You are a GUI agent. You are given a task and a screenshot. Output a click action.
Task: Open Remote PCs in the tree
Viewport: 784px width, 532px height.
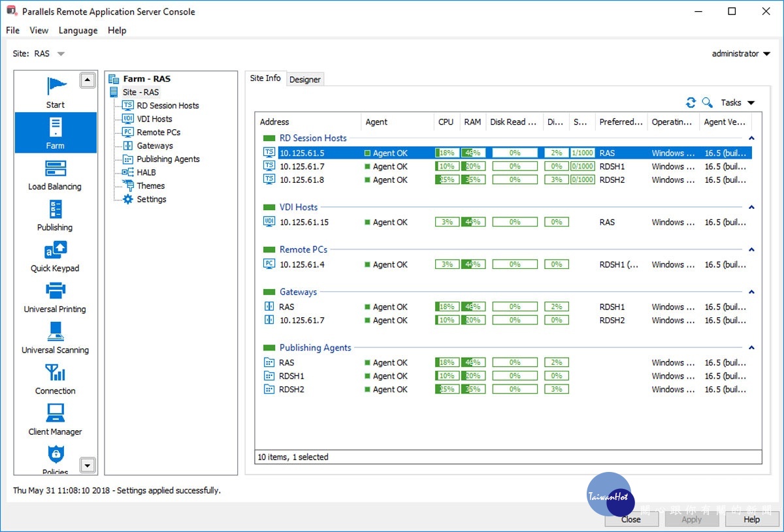click(x=159, y=133)
